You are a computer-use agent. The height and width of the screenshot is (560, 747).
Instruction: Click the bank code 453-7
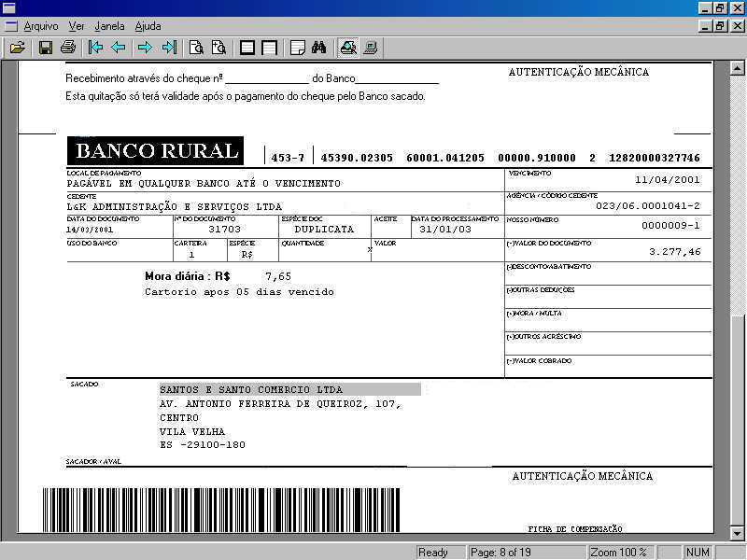[x=288, y=158]
